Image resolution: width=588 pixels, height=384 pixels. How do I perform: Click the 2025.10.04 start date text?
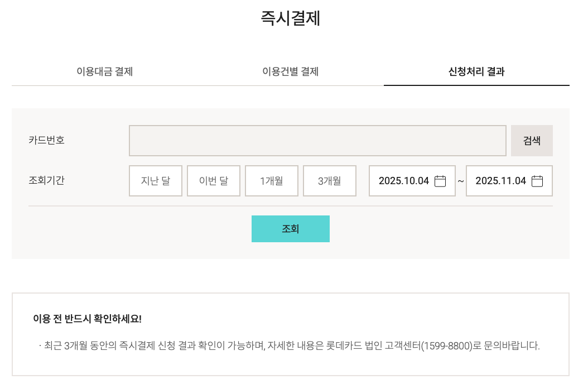pos(404,181)
